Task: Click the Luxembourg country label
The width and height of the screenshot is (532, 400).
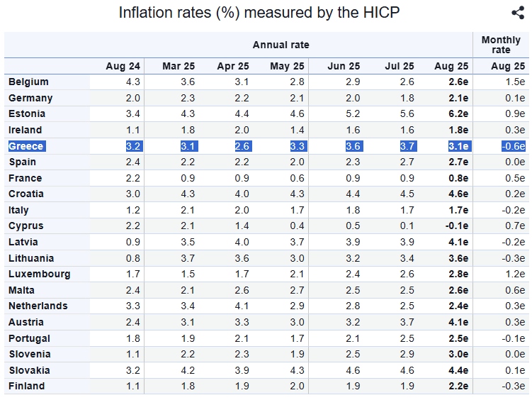Action: [40, 274]
